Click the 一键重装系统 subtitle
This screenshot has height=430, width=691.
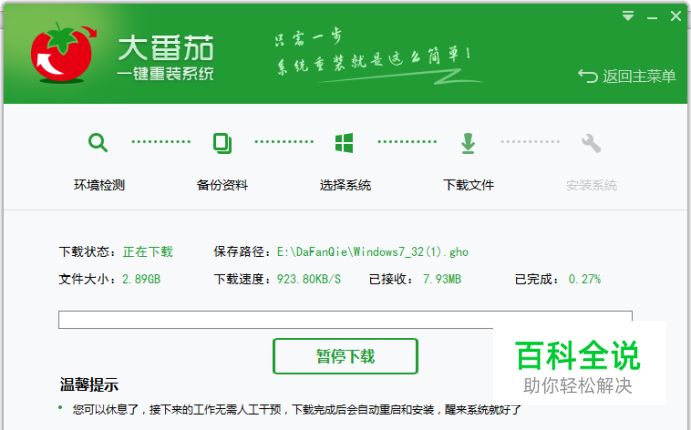[x=166, y=74]
